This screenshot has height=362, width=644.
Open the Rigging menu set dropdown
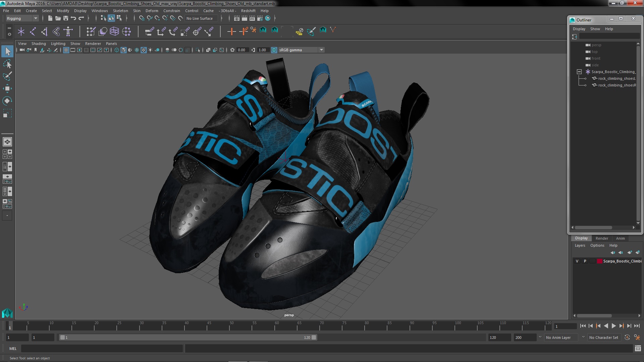[x=22, y=18]
